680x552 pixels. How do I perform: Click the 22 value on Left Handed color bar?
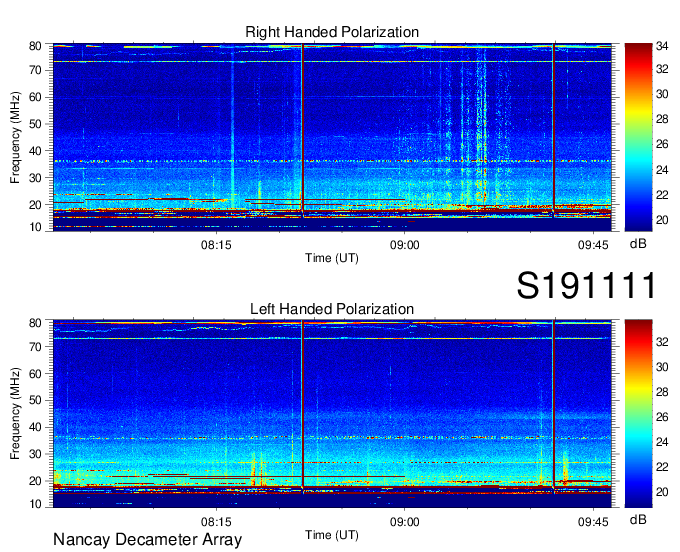click(x=662, y=467)
